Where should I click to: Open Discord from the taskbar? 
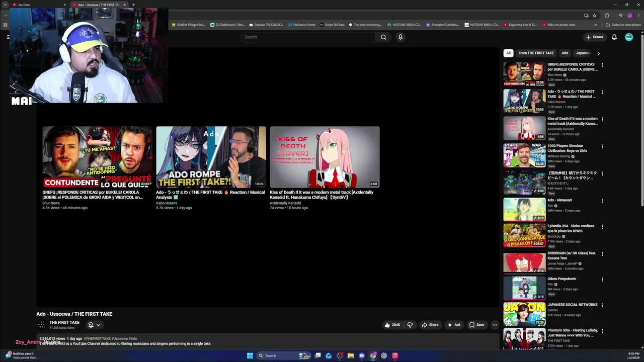point(362,355)
